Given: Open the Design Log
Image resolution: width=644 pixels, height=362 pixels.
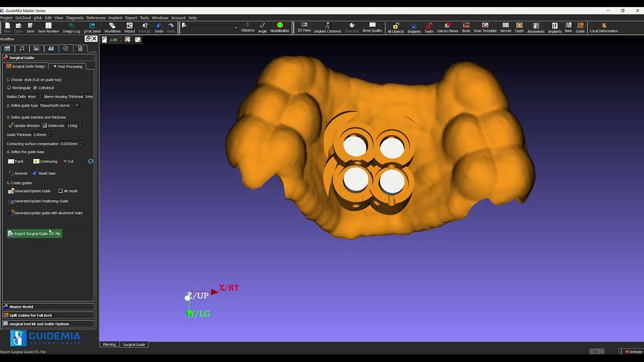Looking at the screenshot, I should tap(71, 28).
